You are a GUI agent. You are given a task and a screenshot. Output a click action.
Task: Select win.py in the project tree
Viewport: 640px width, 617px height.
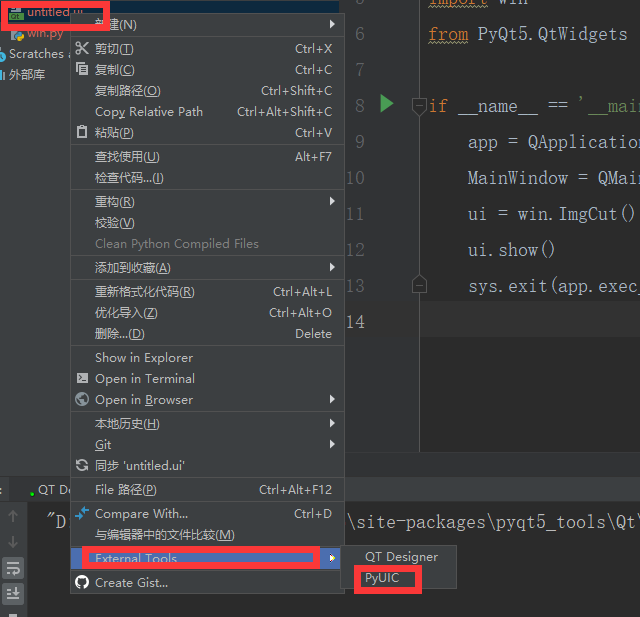coord(44,33)
